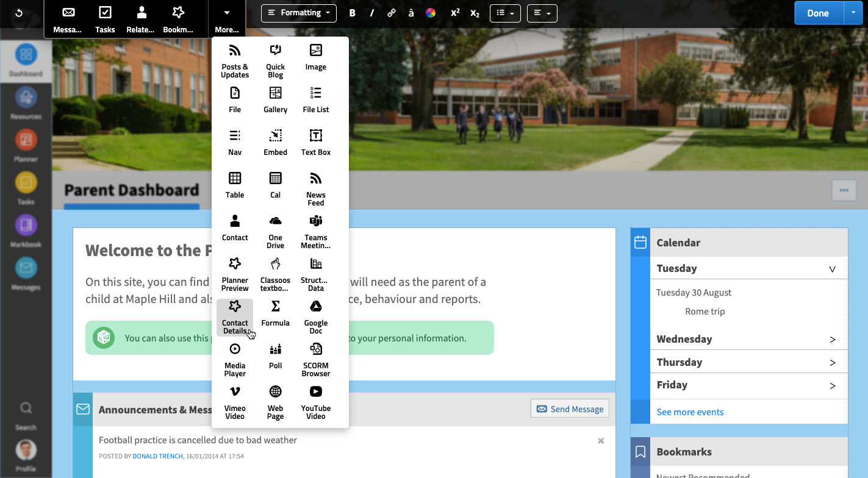Switch to the Tasks toolbar tab
Screen dimensions: 868x478
tap(104, 18)
